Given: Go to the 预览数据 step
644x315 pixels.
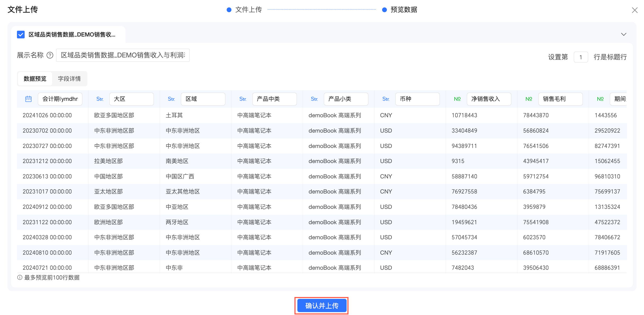Looking at the screenshot, I should tap(400, 10).
